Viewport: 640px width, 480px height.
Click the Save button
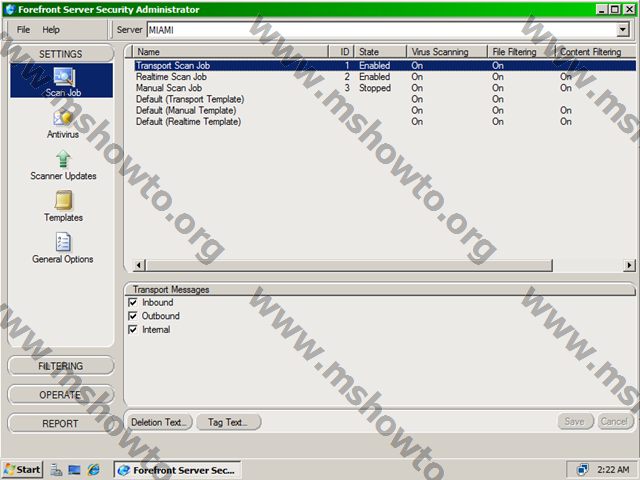click(575, 421)
